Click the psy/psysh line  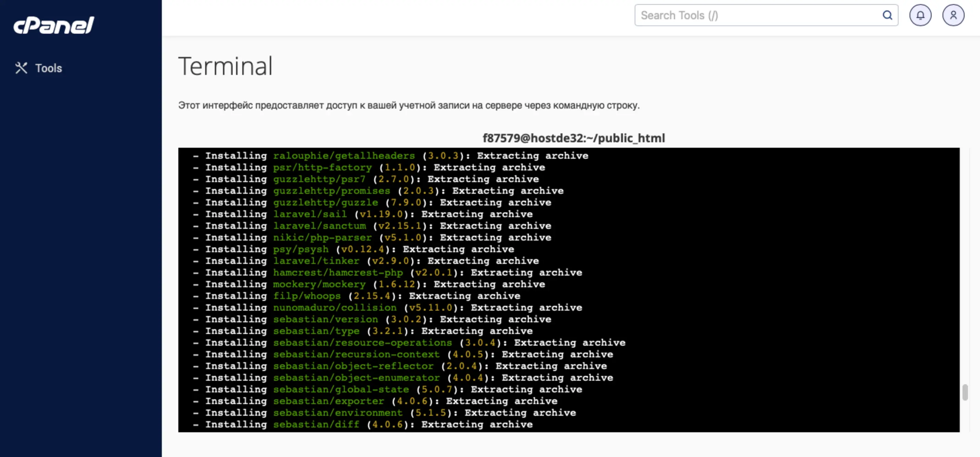(x=354, y=249)
